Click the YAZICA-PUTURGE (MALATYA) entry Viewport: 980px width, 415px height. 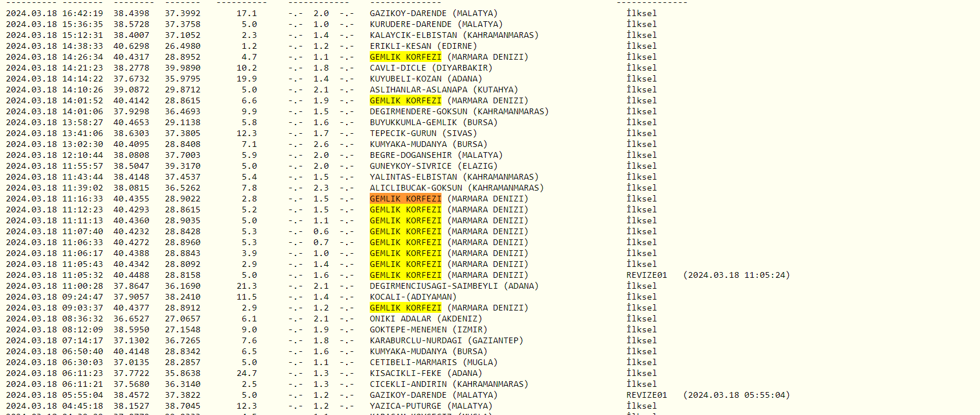(x=431, y=406)
